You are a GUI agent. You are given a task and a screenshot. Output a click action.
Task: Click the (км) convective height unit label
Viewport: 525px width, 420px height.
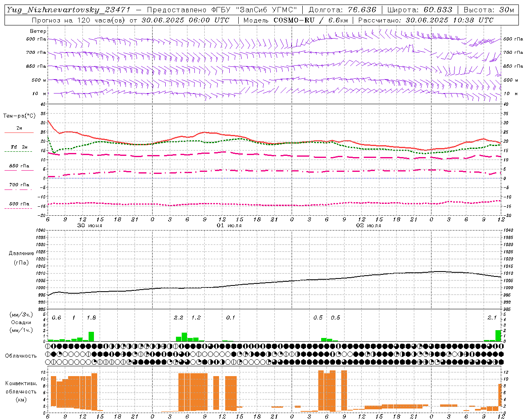21,399
